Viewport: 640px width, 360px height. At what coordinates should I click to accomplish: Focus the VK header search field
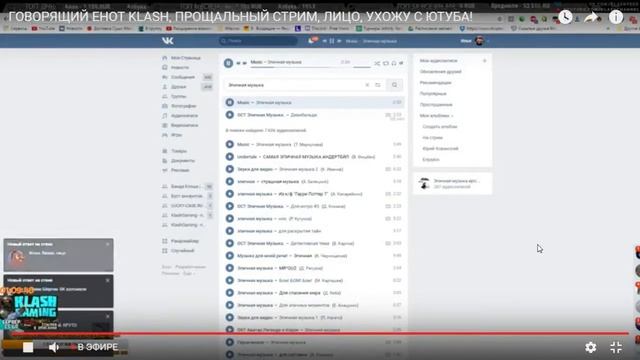[258, 41]
